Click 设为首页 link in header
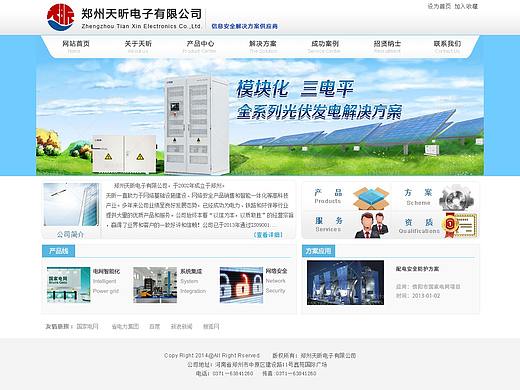Viewport: 520px width, 390px height. tap(439, 6)
